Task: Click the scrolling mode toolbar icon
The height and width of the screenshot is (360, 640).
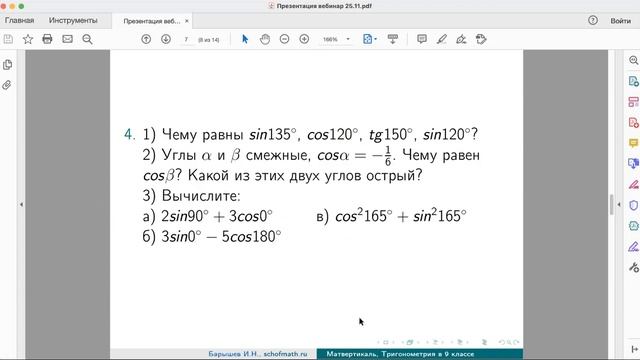Action: (393, 39)
